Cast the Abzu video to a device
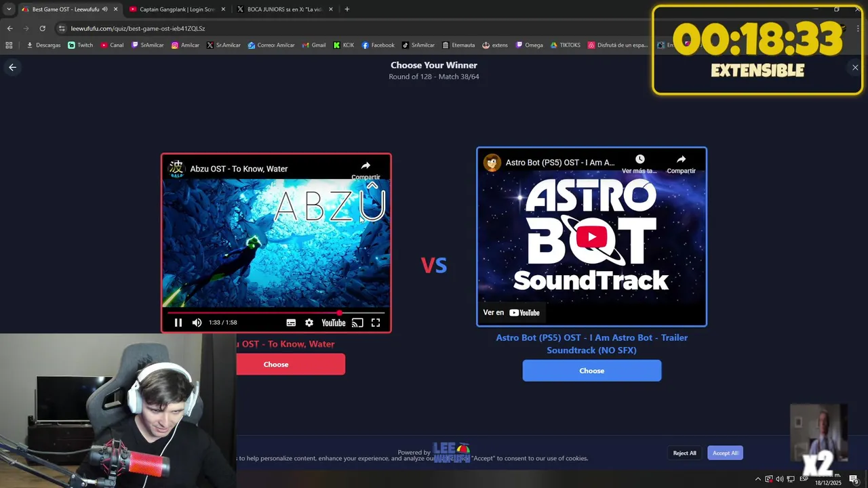 [x=357, y=323]
